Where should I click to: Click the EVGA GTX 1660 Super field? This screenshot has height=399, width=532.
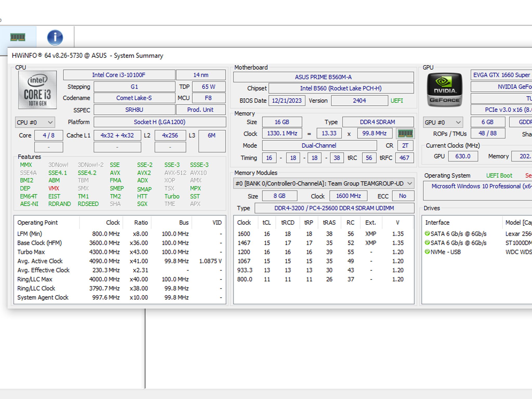(501, 75)
